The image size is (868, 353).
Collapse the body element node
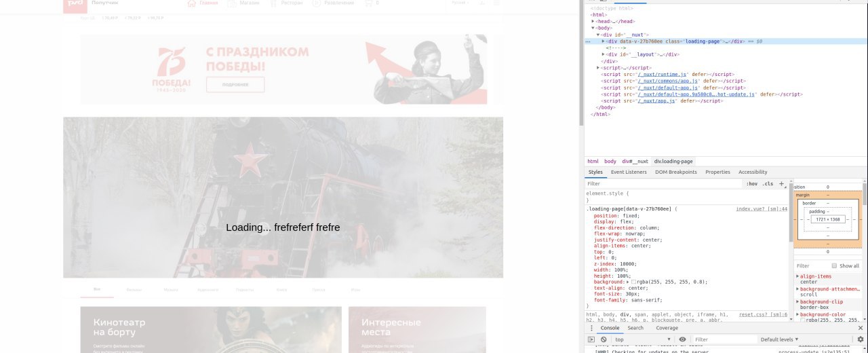(593, 28)
